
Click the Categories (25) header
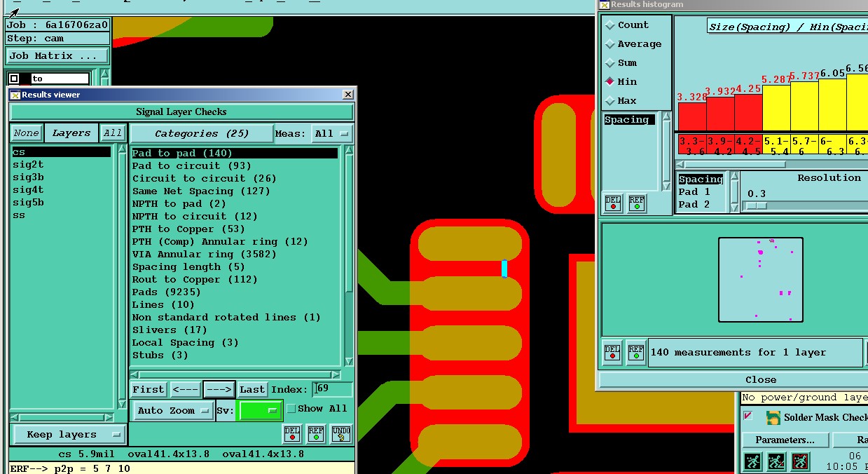coord(202,133)
